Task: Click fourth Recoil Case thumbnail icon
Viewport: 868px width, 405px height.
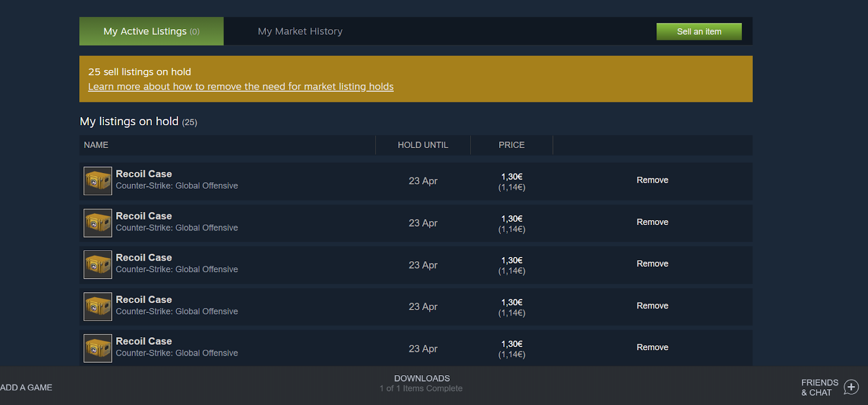Action: click(98, 307)
